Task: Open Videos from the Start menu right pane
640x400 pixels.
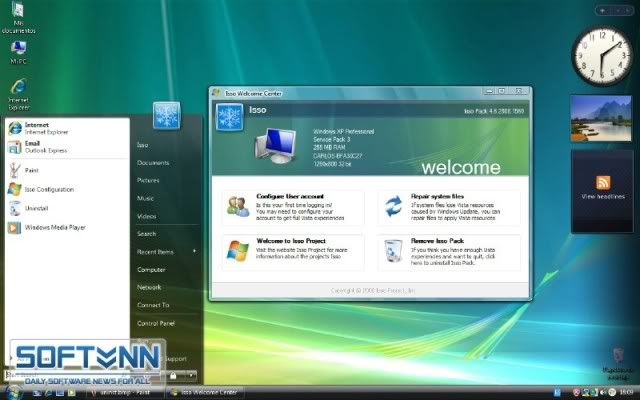Action: [x=147, y=216]
